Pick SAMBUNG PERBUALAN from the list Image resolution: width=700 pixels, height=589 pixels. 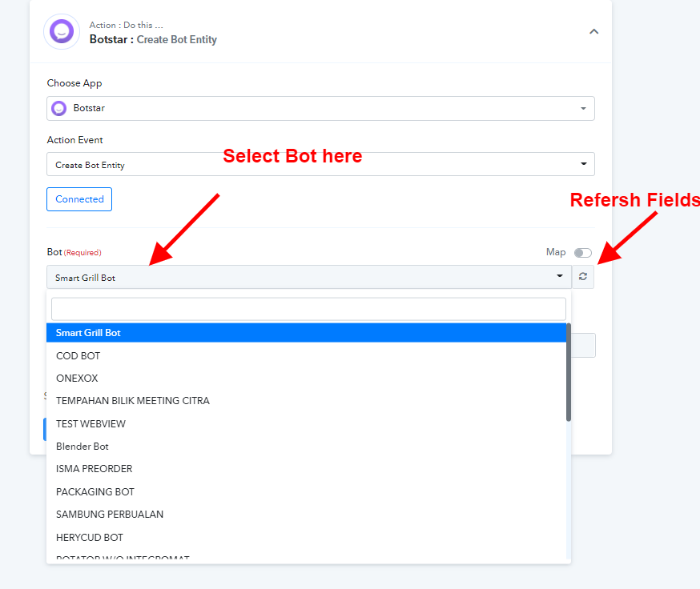click(306, 515)
